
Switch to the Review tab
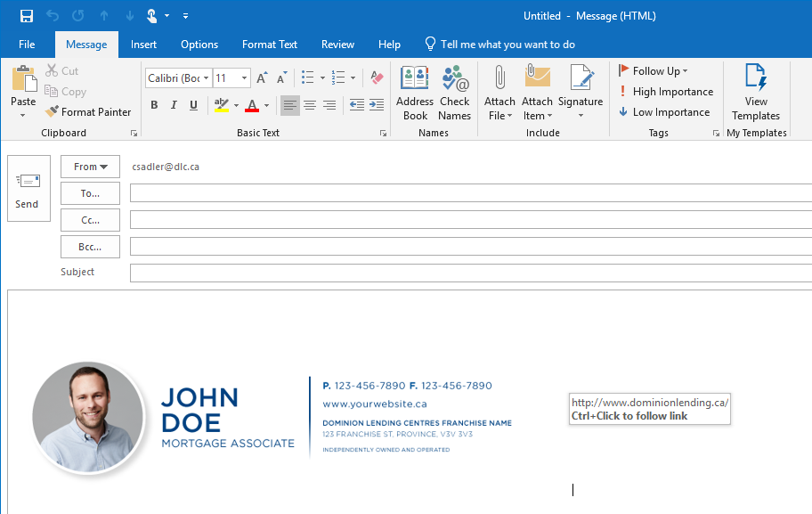tap(337, 45)
